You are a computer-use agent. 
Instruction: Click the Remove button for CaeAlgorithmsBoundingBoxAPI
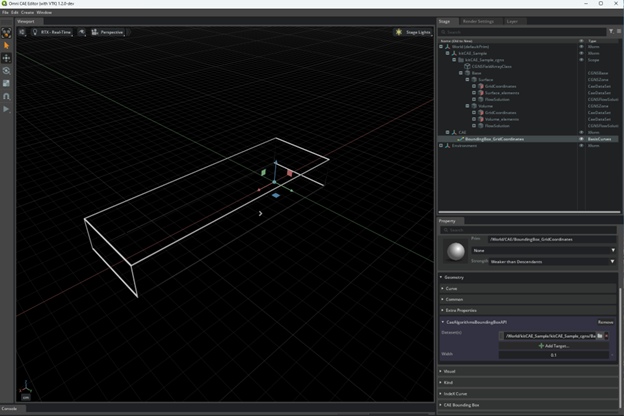(605, 322)
